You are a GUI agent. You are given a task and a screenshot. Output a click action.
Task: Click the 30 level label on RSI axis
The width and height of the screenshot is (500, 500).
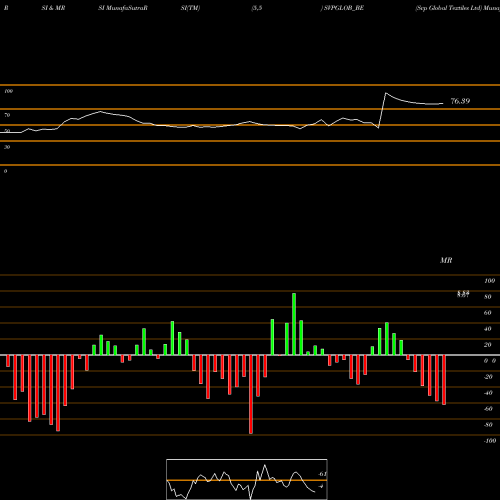(7, 147)
